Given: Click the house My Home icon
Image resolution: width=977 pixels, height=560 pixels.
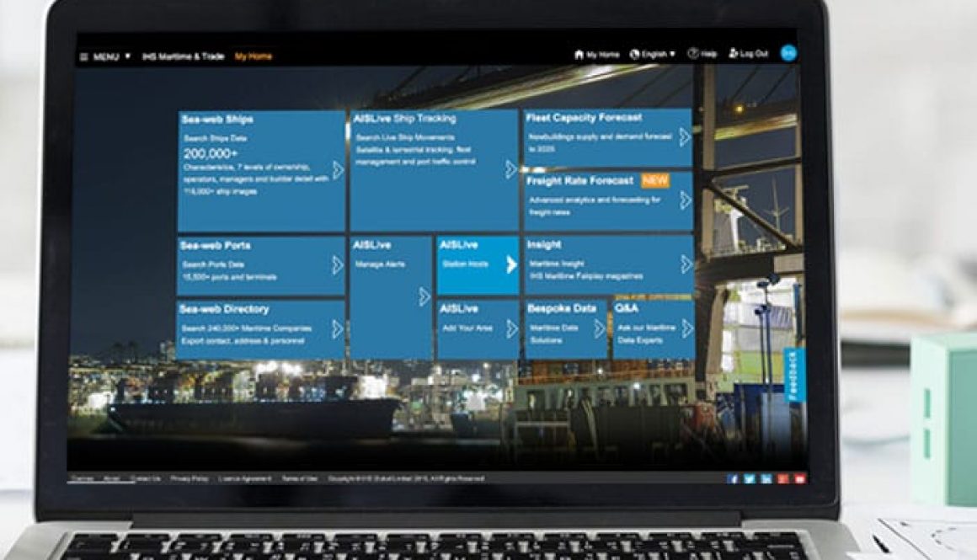Looking at the screenshot, I should [x=579, y=54].
